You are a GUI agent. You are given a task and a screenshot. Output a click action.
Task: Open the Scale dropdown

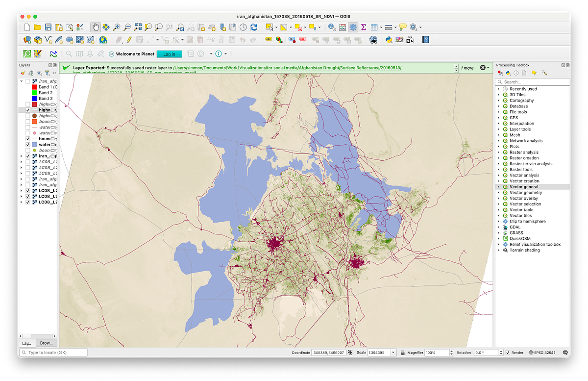click(x=392, y=352)
